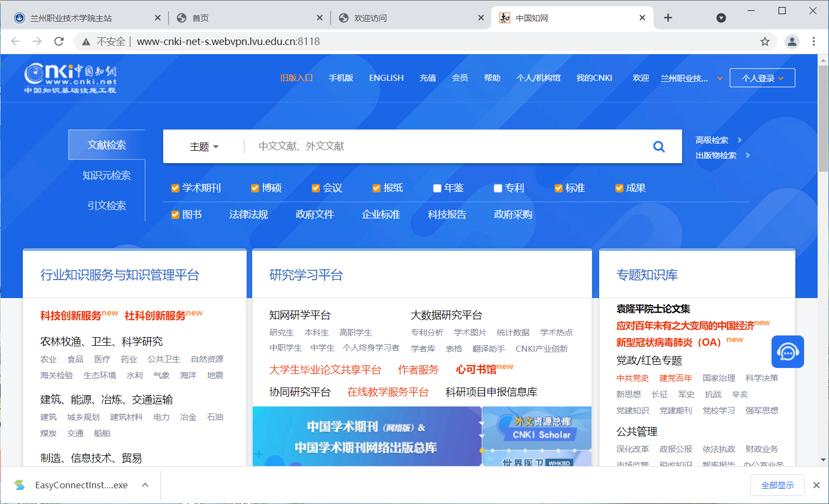Open the 帮助 help link
Image resolution: width=829 pixels, height=504 pixels.
(x=492, y=78)
